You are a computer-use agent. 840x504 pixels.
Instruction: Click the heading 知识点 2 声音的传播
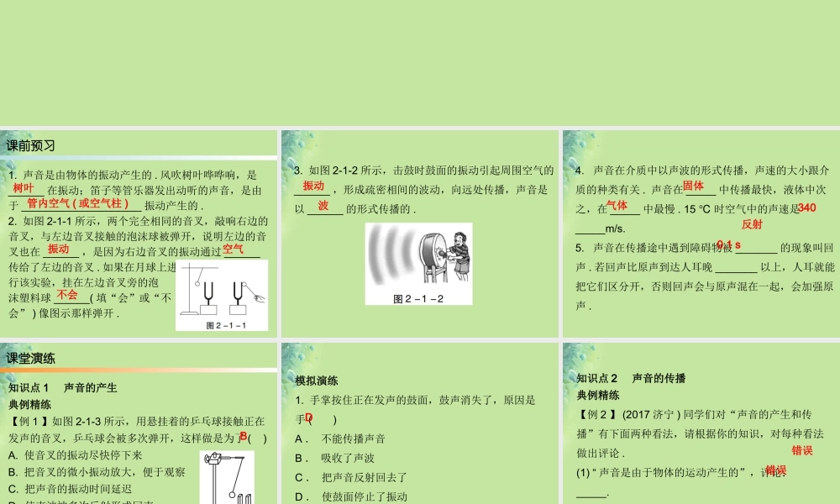tap(631, 378)
